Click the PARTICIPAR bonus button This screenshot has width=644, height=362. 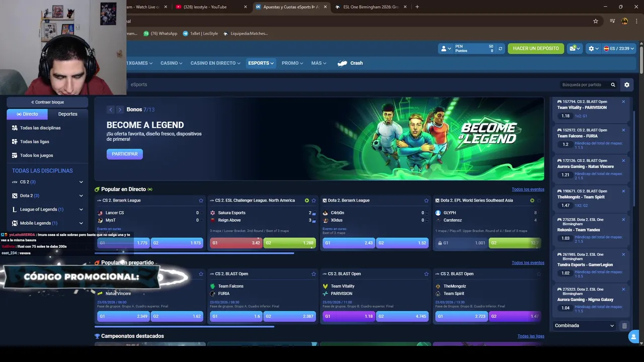pos(125,154)
